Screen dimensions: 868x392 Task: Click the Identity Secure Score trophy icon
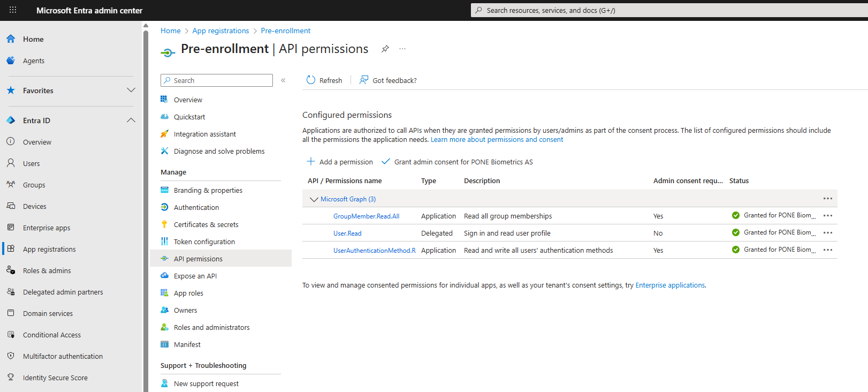point(11,378)
